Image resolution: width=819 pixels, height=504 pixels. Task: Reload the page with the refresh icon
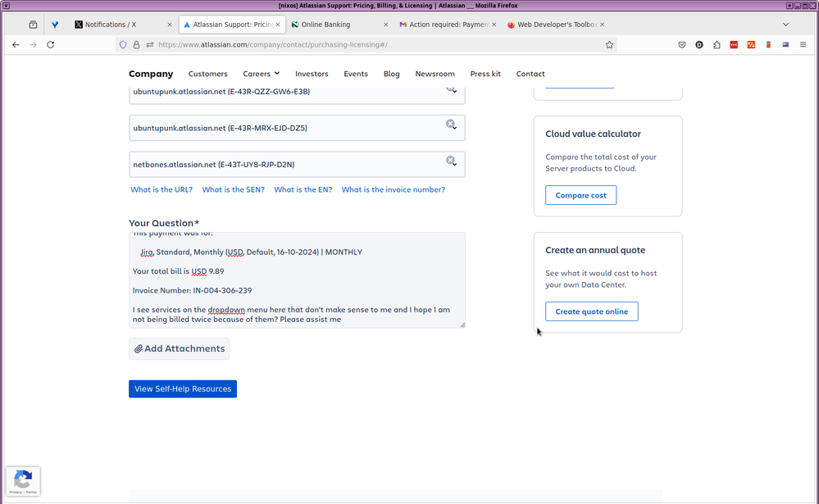[x=51, y=45]
